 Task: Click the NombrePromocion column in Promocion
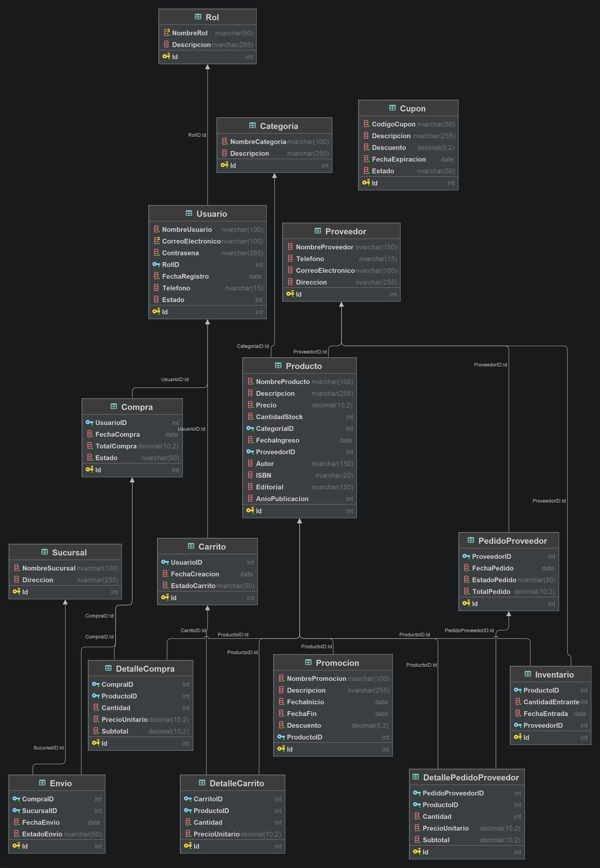click(x=333, y=678)
